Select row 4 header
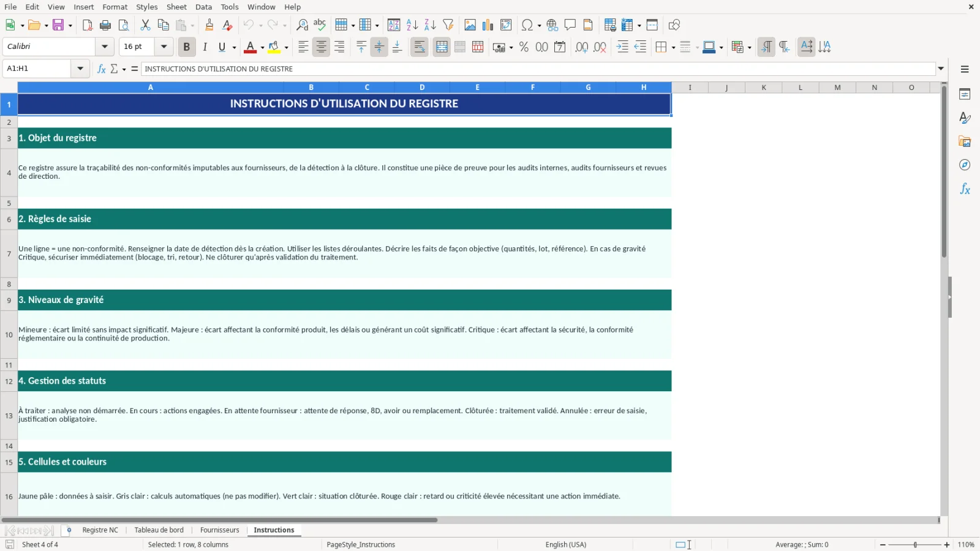This screenshot has height=551, width=980. 9,173
